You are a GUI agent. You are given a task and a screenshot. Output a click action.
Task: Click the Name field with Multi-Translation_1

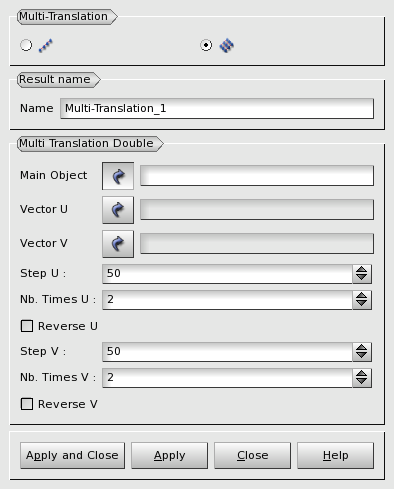click(217, 108)
